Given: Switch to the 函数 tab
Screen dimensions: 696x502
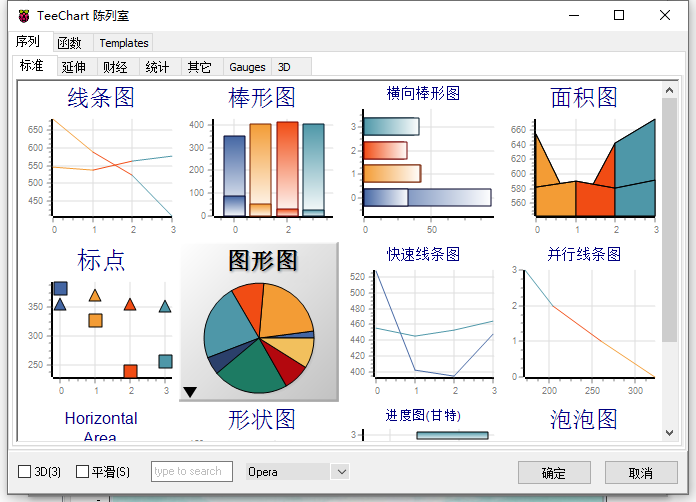Looking at the screenshot, I should 73,43.
